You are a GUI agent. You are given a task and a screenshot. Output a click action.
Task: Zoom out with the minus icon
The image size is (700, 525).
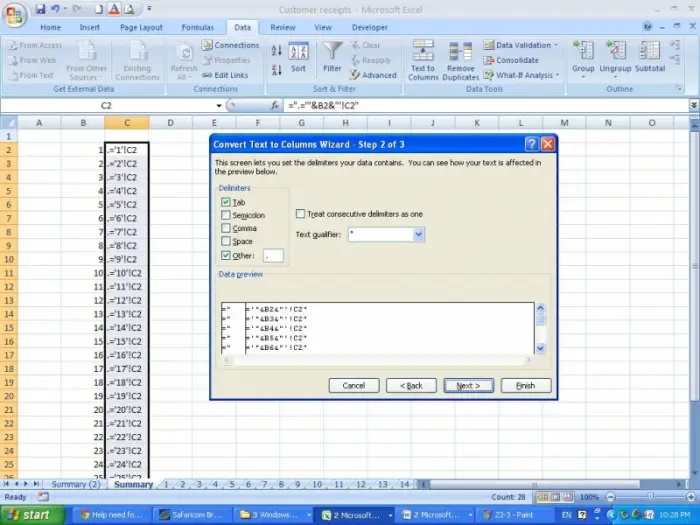(x=611, y=497)
